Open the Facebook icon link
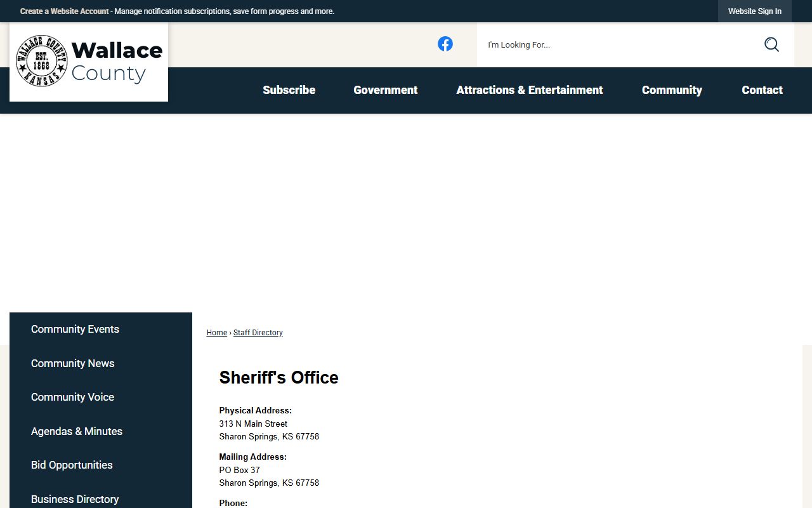Screen dimensions: 812x508 point(445,44)
